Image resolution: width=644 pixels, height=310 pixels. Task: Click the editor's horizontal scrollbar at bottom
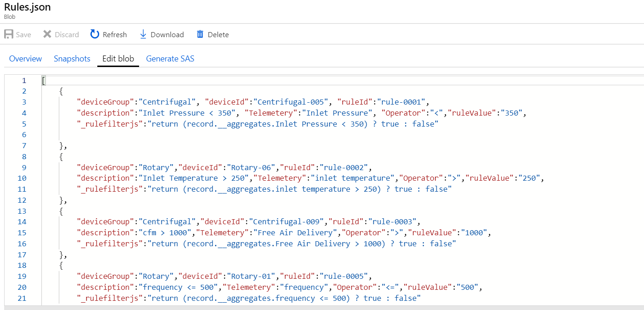[x=321, y=307]
